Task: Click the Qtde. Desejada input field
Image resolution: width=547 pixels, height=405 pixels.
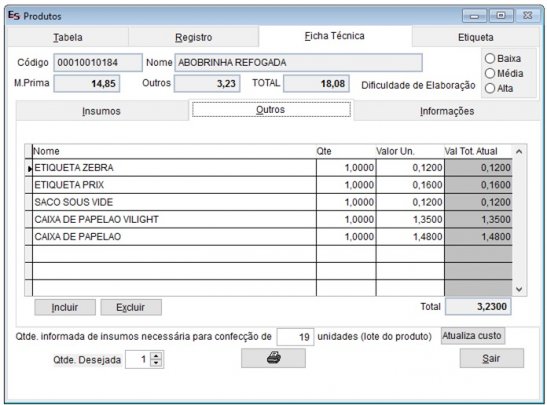Action: tap(138, 359)
